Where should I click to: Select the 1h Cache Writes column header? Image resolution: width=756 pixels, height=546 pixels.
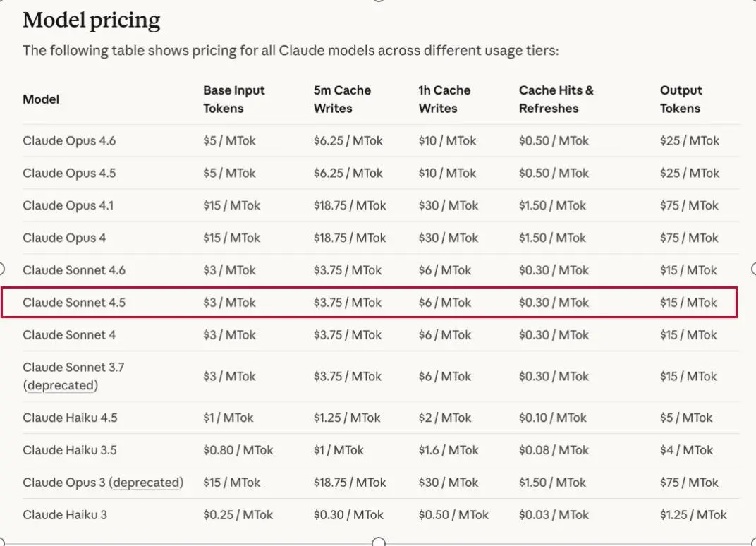click(444, 99)
